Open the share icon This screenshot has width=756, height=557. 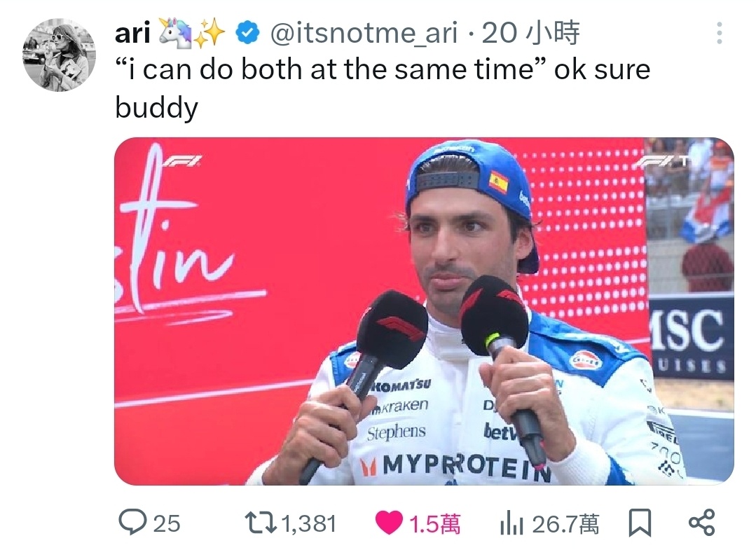tap(701, 522)
